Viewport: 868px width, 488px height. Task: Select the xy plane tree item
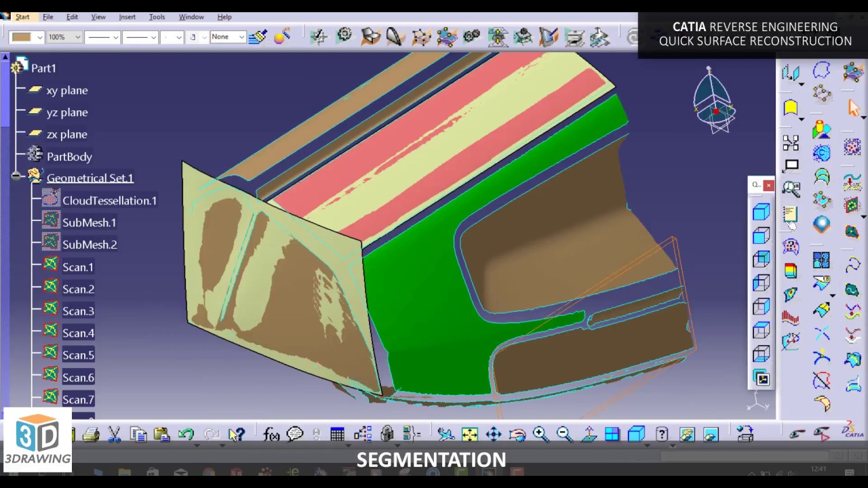(67, 90)
